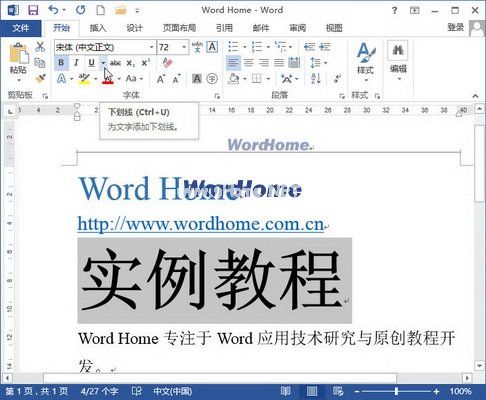Viewport: 486px width, 400px height.
Task: Click the 100% zoom level
Action: [460, 391]
